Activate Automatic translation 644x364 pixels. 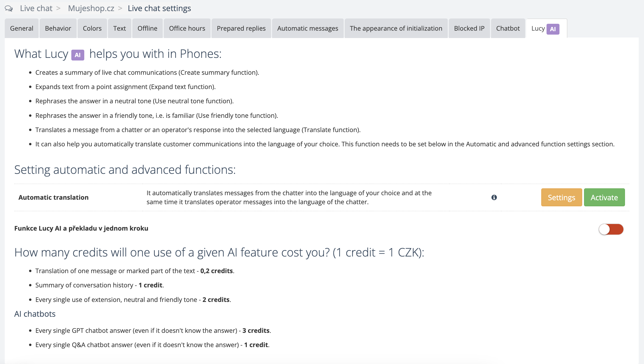tap(604, 197)
